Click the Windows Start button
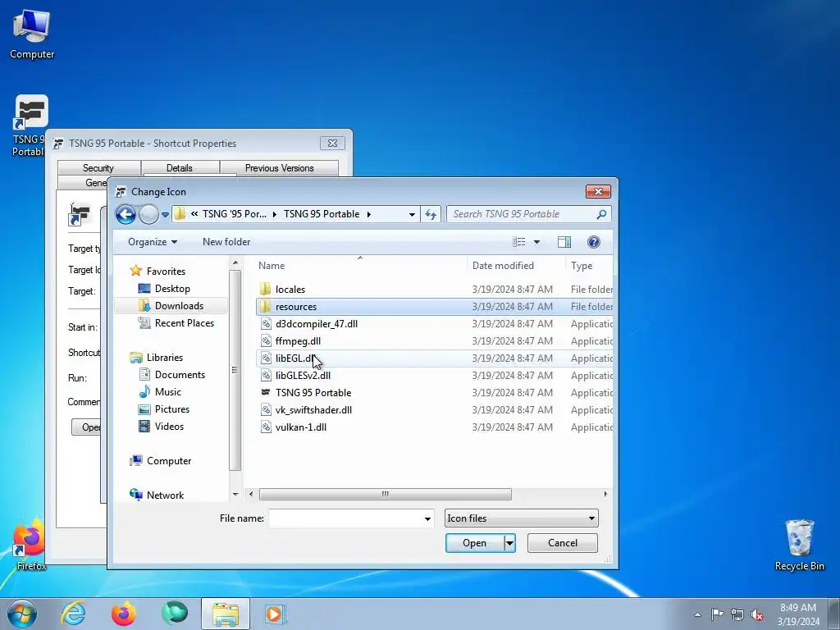The image size is (840, 630). pyautogui.click(x=22, y=614)
